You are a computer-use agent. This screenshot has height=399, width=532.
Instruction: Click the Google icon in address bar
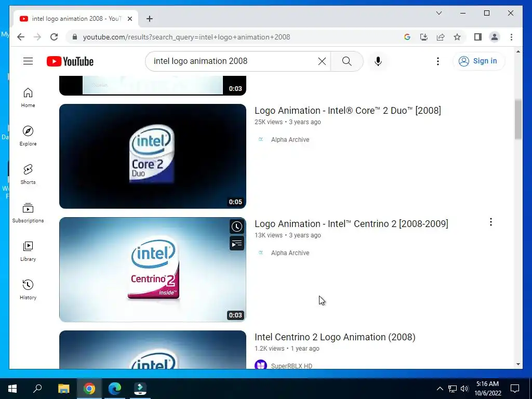point(407,37)
